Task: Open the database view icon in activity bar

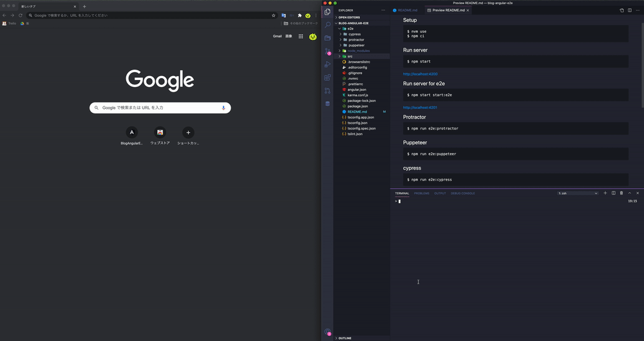Action: click(327, 104)
